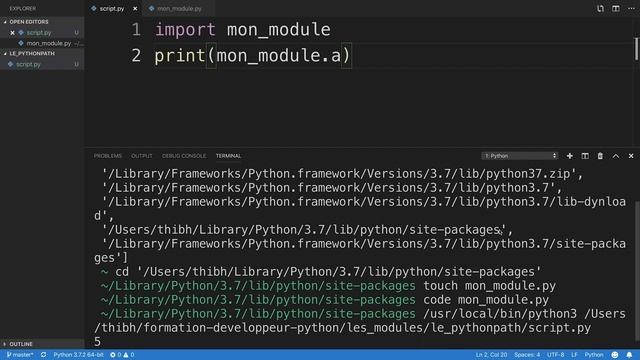Switch to the PROBLEMS panel tab
640x360 pixels.
point(108,156)
